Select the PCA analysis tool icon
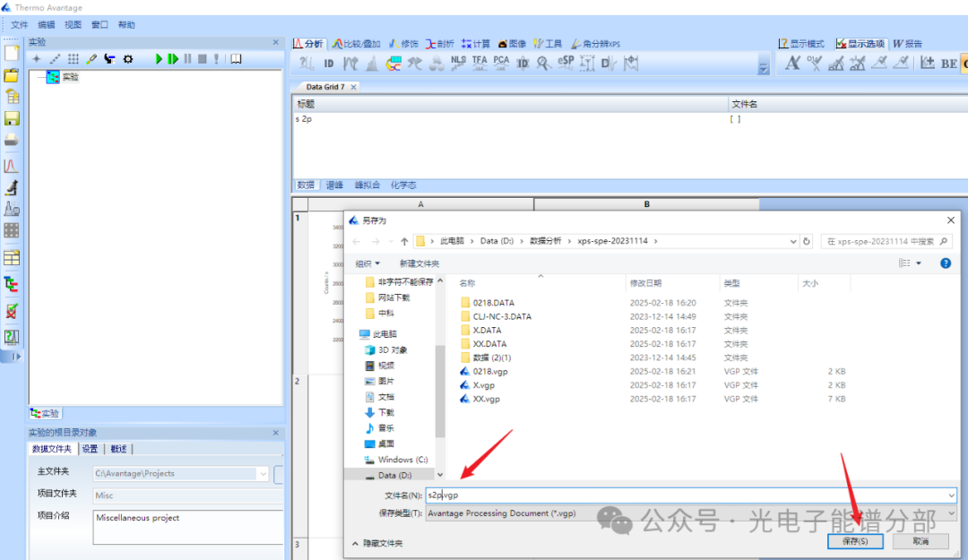This screenshot has width=968, height=560. tap(501, 63)
